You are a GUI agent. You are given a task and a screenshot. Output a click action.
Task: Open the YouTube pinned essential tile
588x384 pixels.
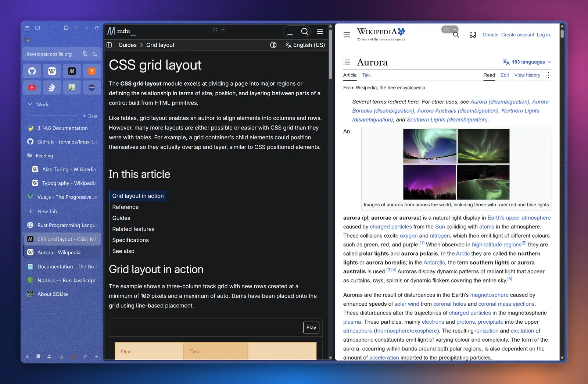pyautogui.click(x=32, y=88)
